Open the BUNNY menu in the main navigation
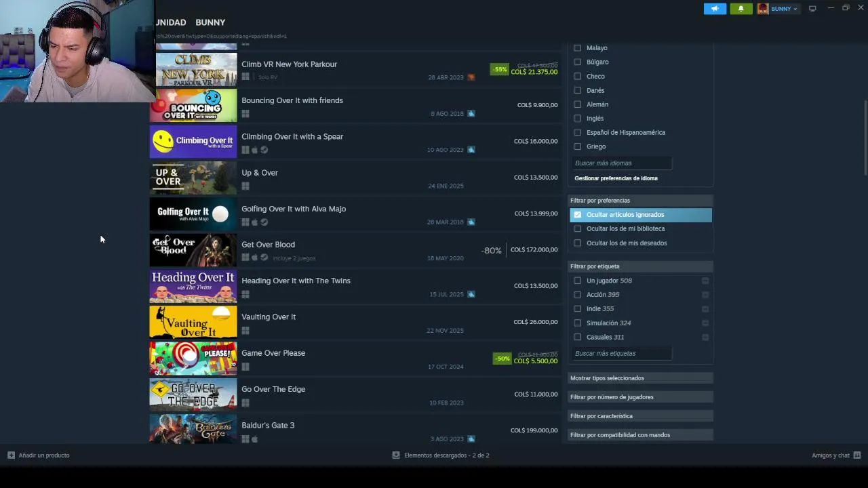The width and height of the screenshot is (868, 488). click(x=210, y=22)
